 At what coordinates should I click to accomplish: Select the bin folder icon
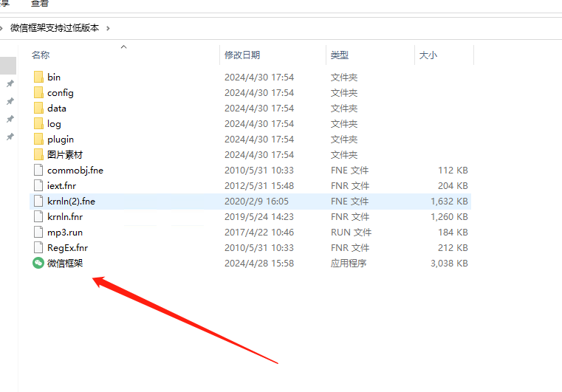[38, 77]
